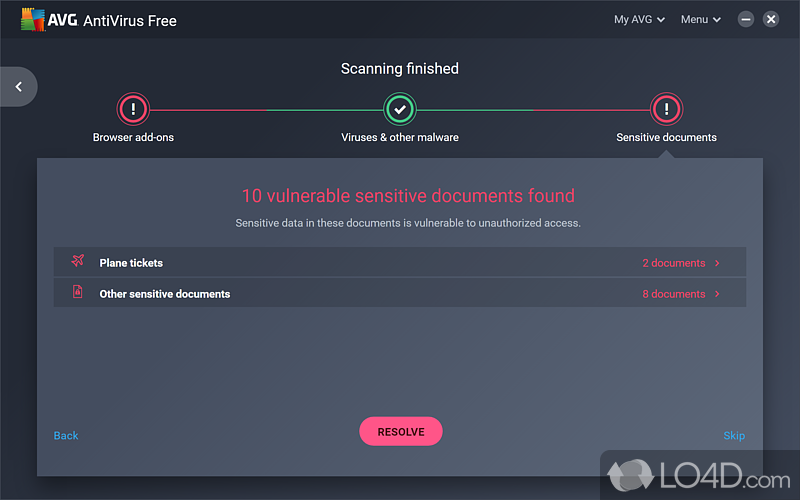The height and width of the screenshot is (500, 800).
Task: Click the Skip link
Action: tap(734, 435)
